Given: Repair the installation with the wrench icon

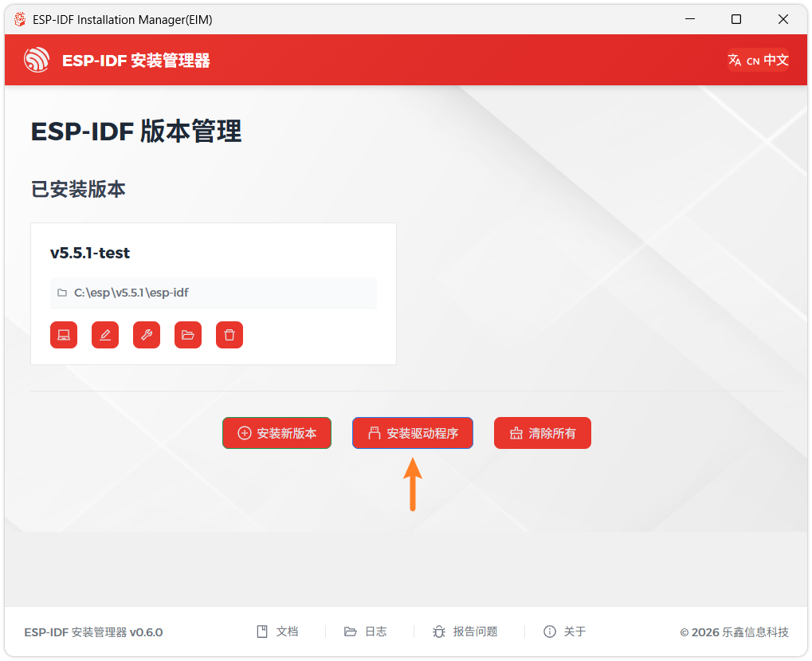Looking at the screenshot, I should 147,335.
